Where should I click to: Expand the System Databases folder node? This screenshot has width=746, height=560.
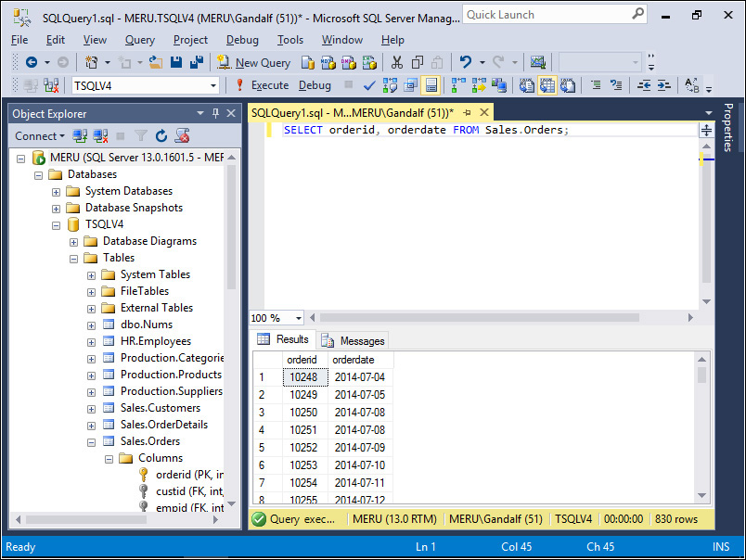(57, 191)
